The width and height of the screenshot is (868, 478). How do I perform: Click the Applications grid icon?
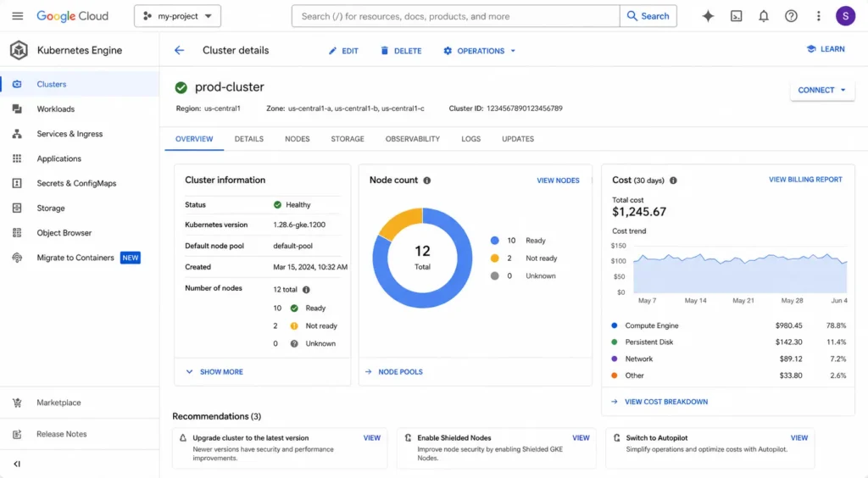coord(17,158)
